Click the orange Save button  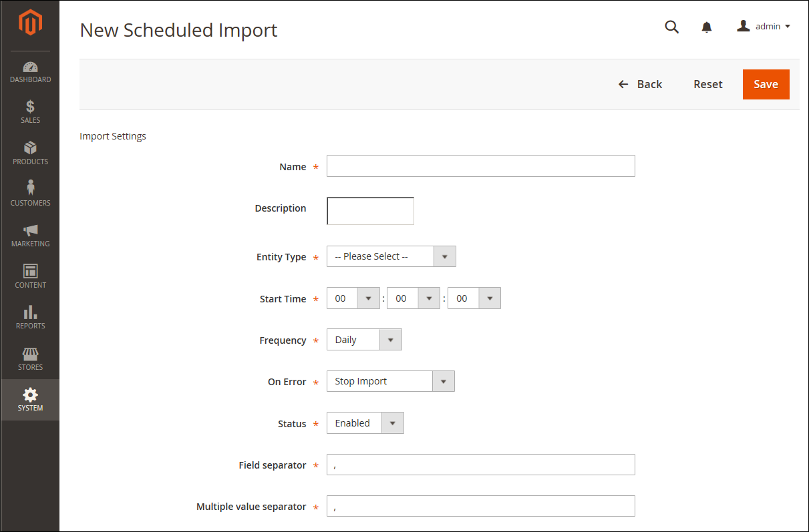(x=766, y=84)
